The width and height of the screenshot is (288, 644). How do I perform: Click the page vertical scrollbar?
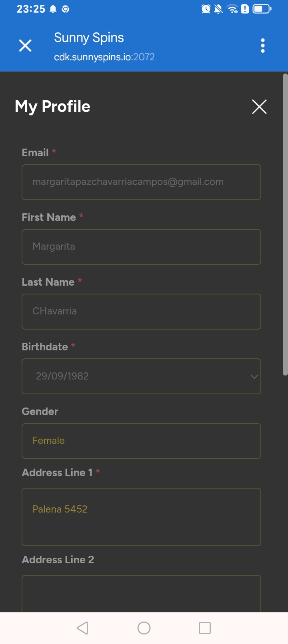(x=285, y=224)
